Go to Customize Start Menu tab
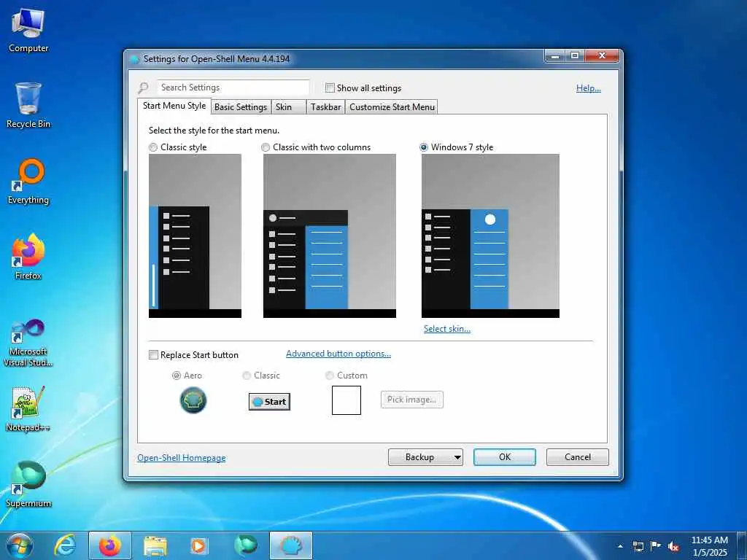The width and height of the screenshot is (747, 560). pyautogui.click(x=392, y=106)
